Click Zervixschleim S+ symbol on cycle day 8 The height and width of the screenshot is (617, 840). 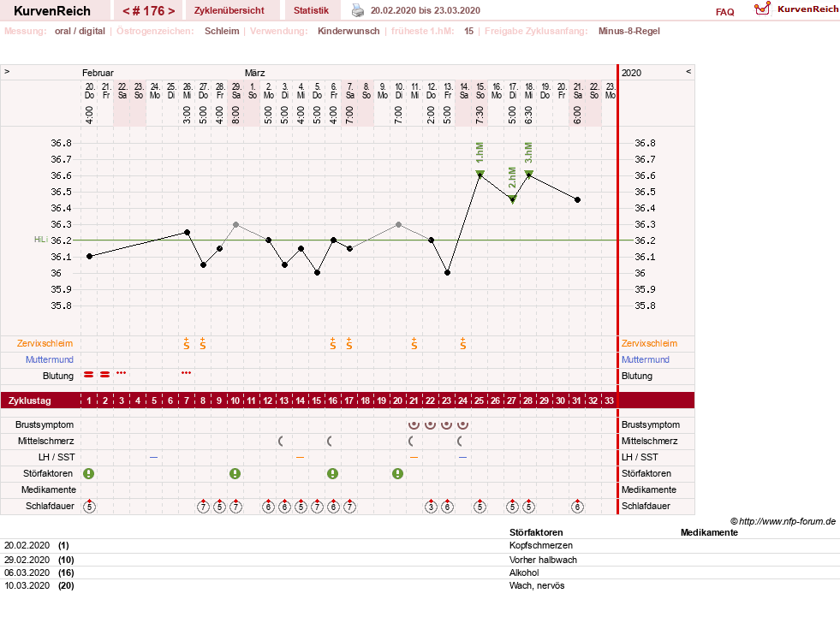click(202, 343)
